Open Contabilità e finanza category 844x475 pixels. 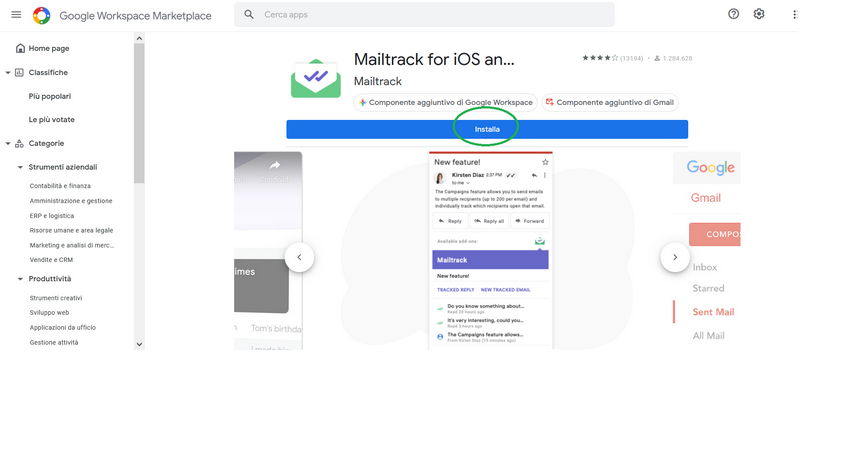tap(60, 186)
